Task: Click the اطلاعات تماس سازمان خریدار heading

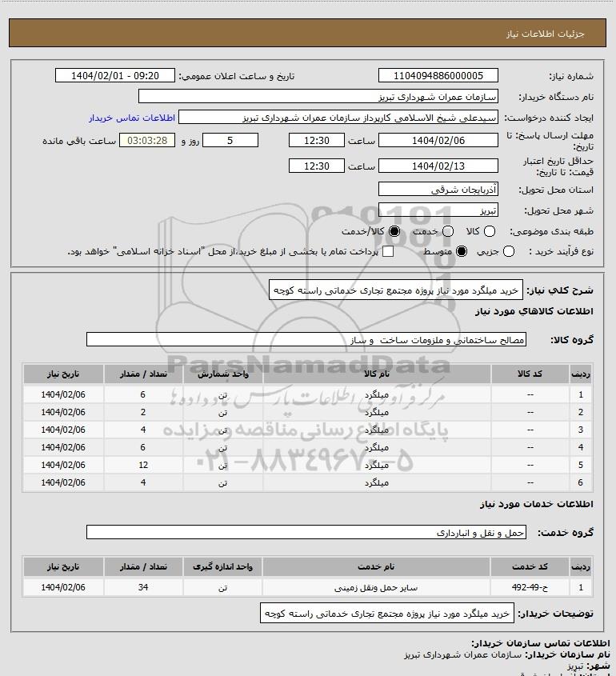Action: tap(541, 643)
